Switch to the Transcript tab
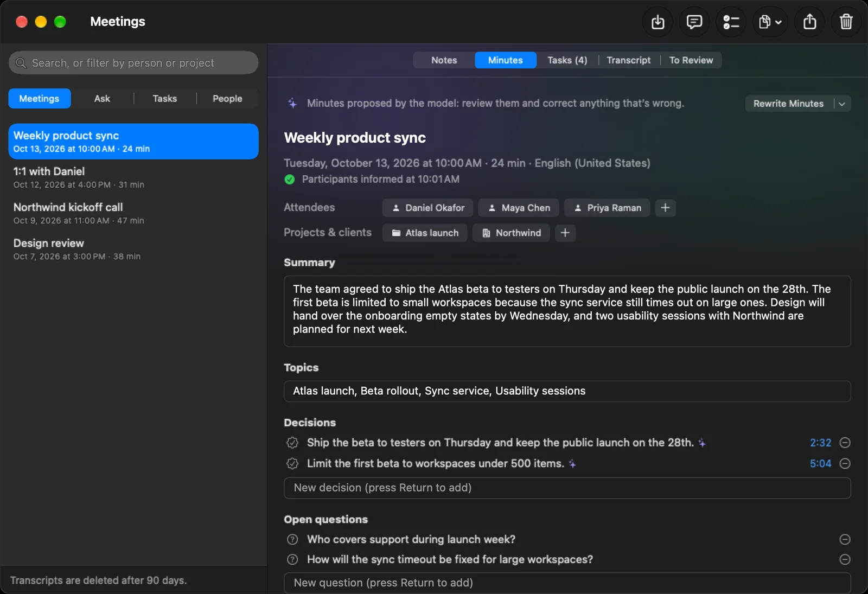The image size is (868, 594). tap(628, 60)
